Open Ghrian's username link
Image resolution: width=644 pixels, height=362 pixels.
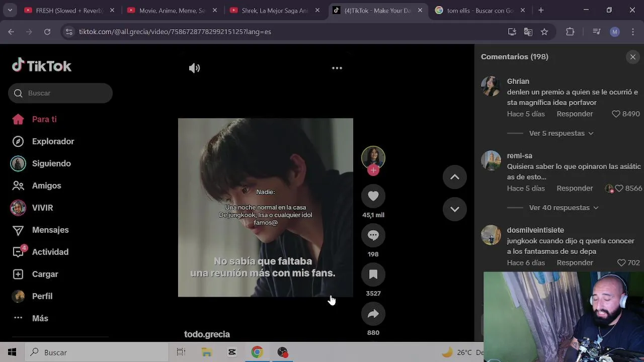coord(518,81)
